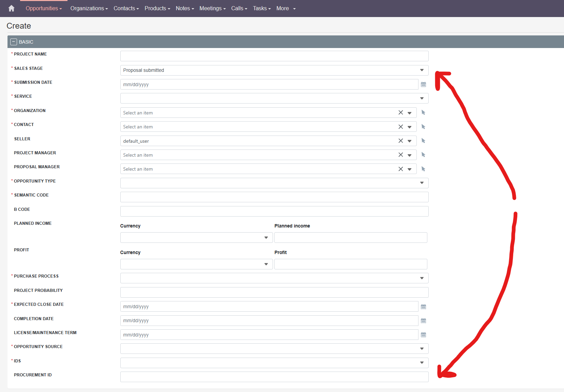This screenshot has width=564, height=392.
Task: Click the Project Name input field
Action: pyautogui.click(x=274, y=56)
